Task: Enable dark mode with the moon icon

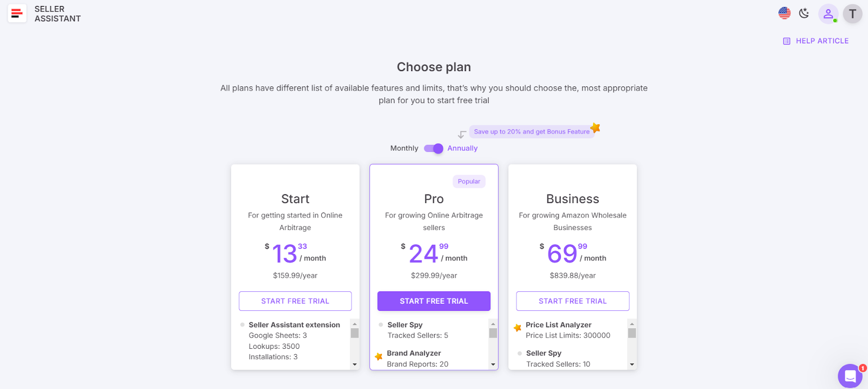Action: coord(804,13)
